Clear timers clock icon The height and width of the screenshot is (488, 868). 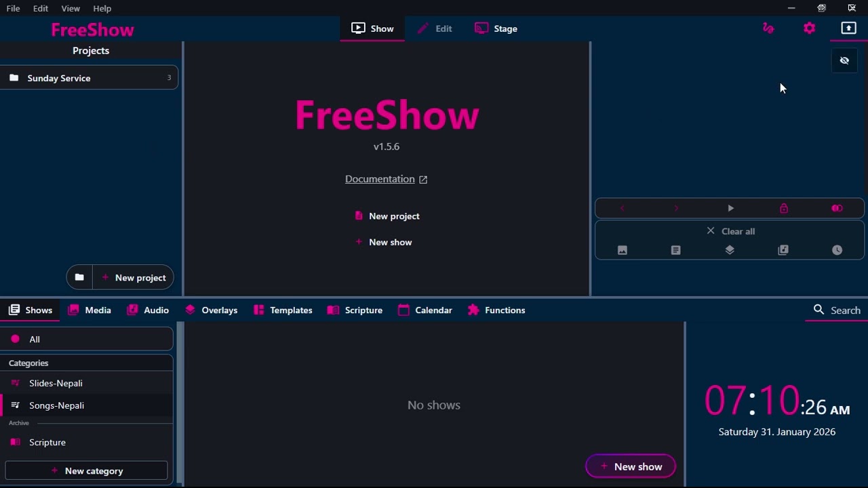(837, 250)
